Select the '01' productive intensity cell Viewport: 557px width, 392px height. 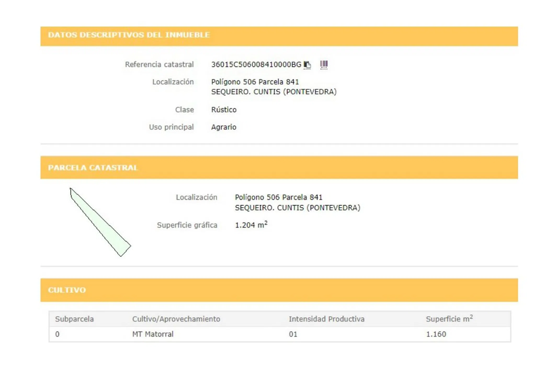point(293,334)
